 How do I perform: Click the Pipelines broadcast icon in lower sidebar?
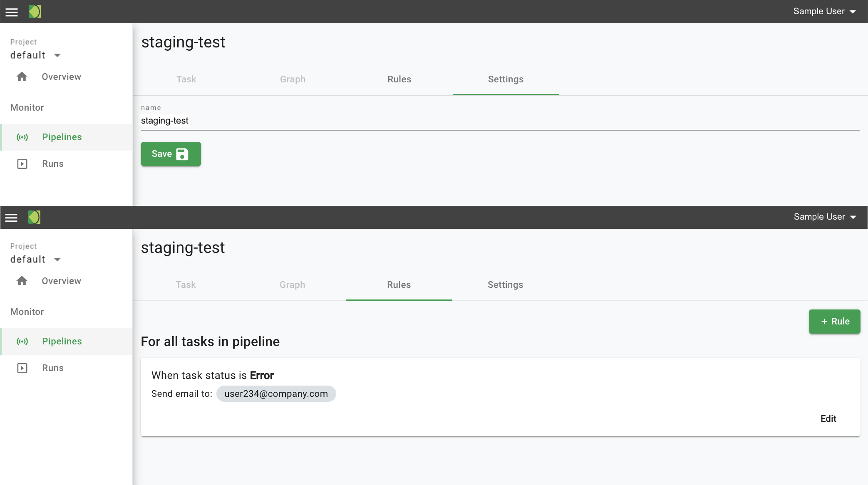tap(22, 341)
